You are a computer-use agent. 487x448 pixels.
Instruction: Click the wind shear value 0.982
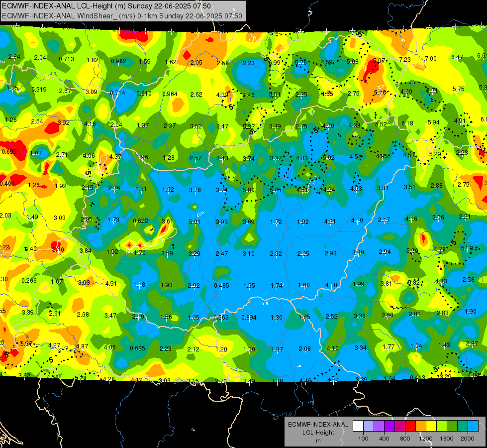coord(119,61)
